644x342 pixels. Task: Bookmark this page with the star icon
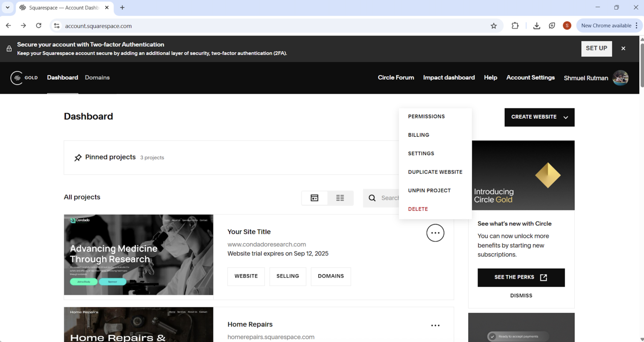493,26
